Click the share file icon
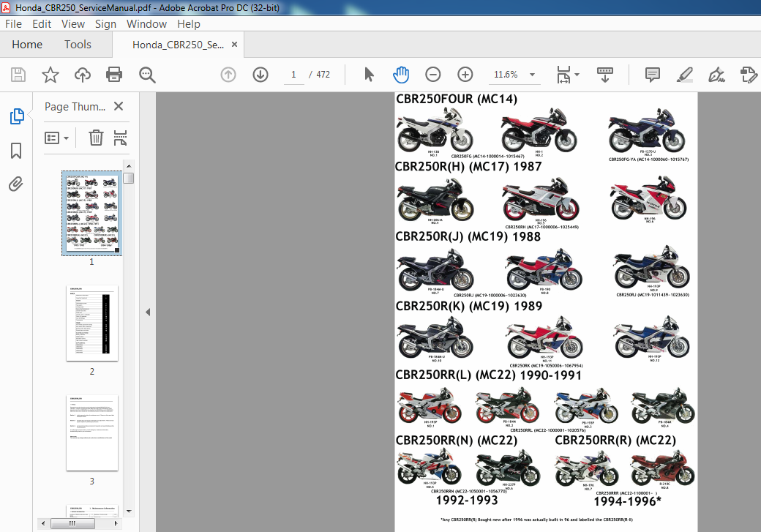Screen dimensions: 761x532 pos(749,75)
